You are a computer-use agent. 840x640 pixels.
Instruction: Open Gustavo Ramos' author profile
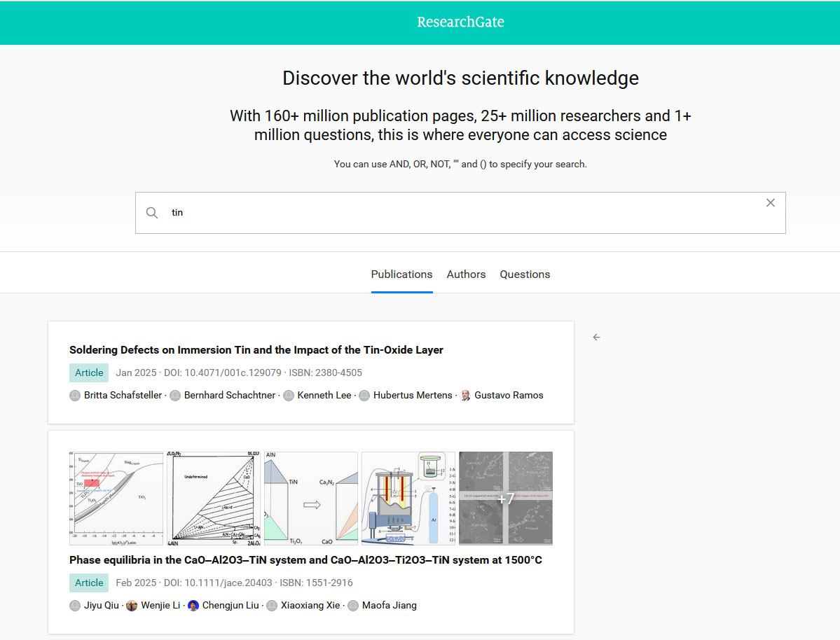[x=509, y=395]
